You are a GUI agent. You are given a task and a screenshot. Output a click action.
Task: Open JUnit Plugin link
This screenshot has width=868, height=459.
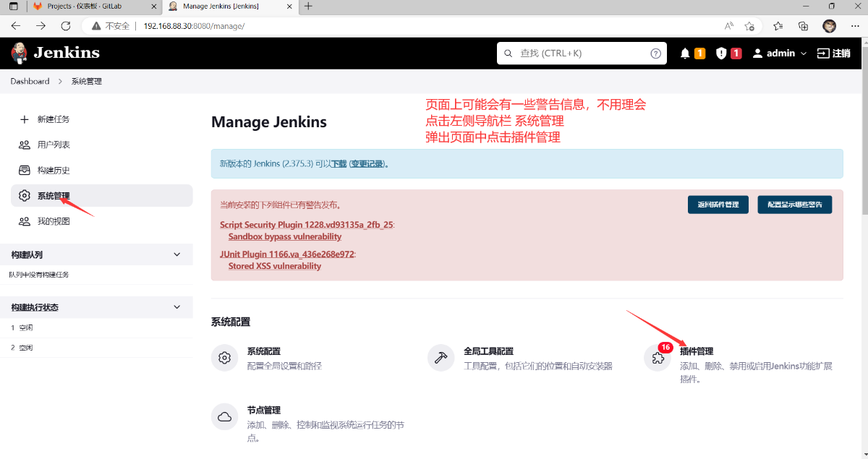pos(288,254)
